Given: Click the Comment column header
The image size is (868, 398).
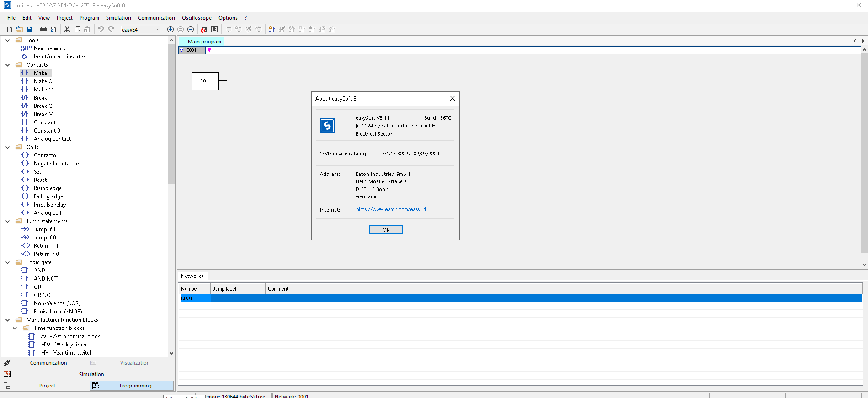Looking at the screenshot, I should 564,289.
